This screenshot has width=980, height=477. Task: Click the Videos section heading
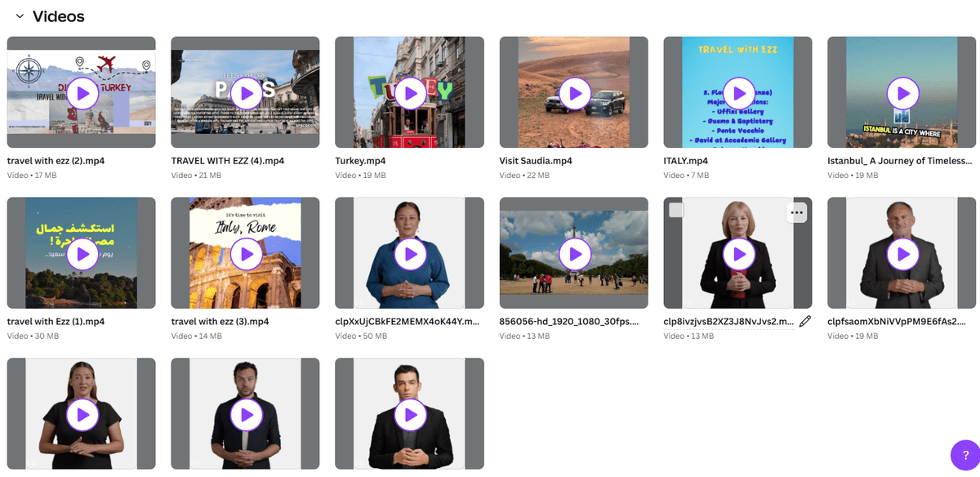[58, 16]
